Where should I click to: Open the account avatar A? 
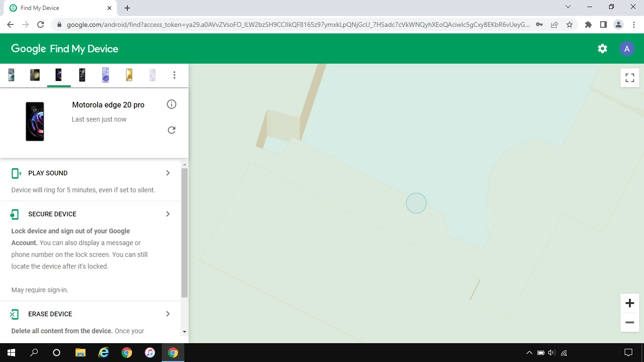coord(627,49)
